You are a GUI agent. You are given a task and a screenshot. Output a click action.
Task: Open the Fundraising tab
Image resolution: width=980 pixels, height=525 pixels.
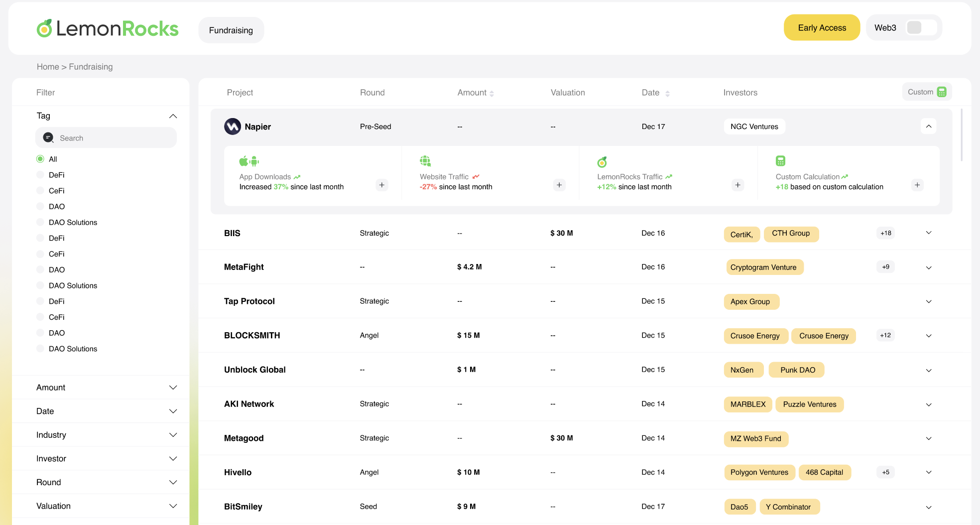click(231, 30)
